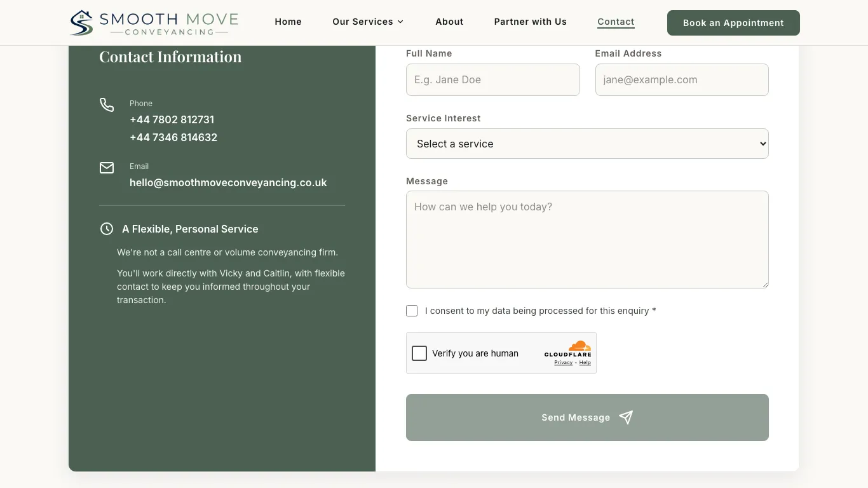Open the Cloudflare Help link
This screenshot has height=488, width=868.
(x=585, y=363)
